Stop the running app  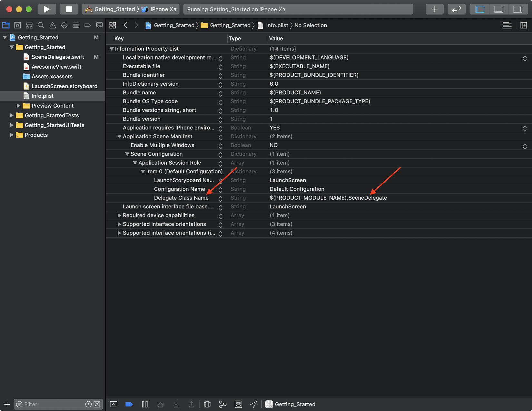point(69,9)
